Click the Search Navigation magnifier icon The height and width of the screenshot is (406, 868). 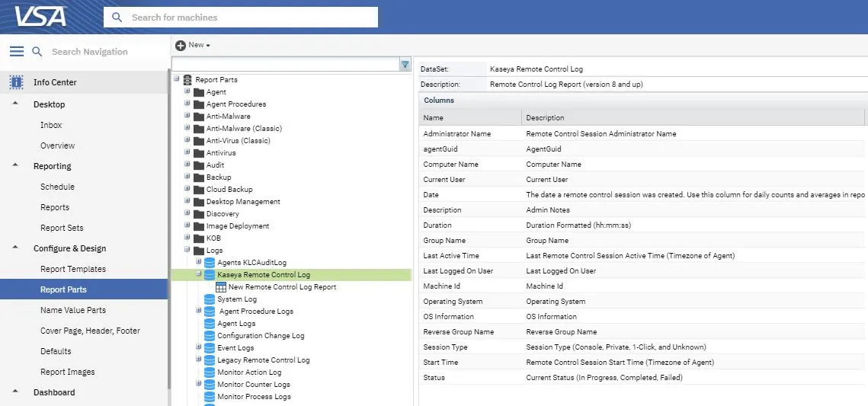(37, 52)
